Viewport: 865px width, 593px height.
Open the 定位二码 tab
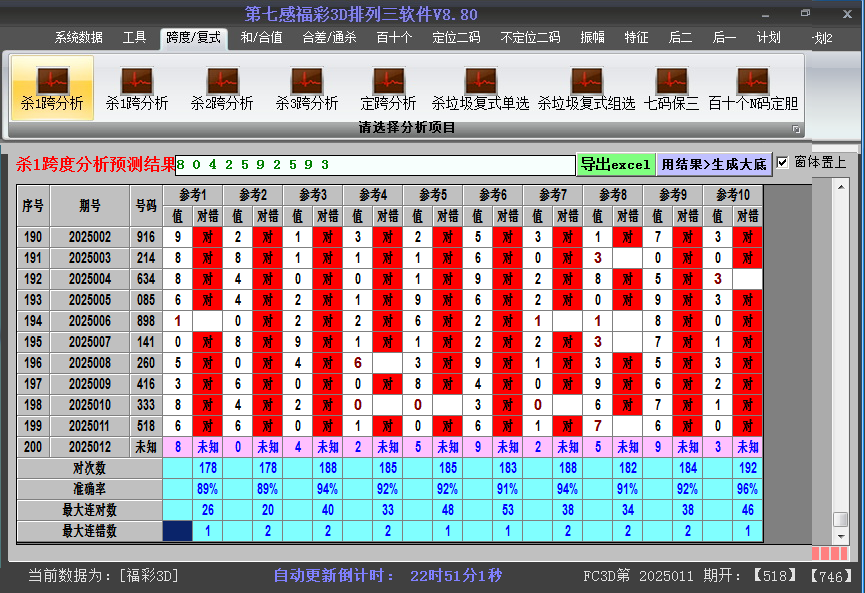(x=456, y=38)
